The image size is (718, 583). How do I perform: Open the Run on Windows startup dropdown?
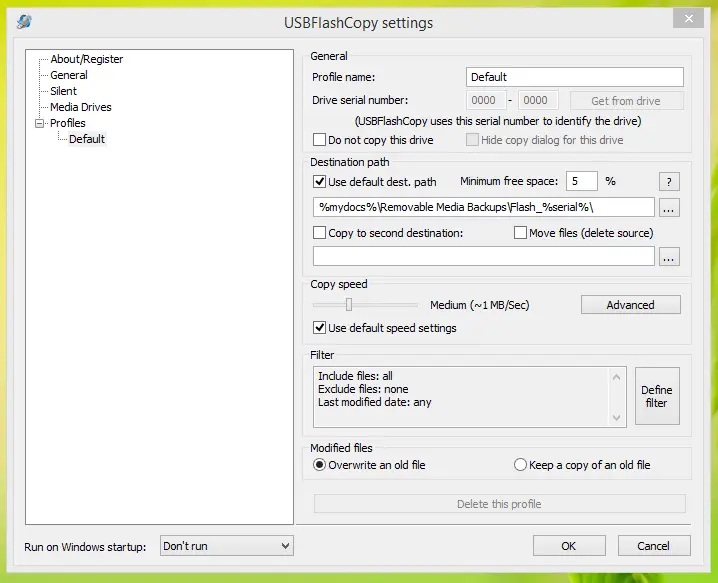tap(227, 546)
